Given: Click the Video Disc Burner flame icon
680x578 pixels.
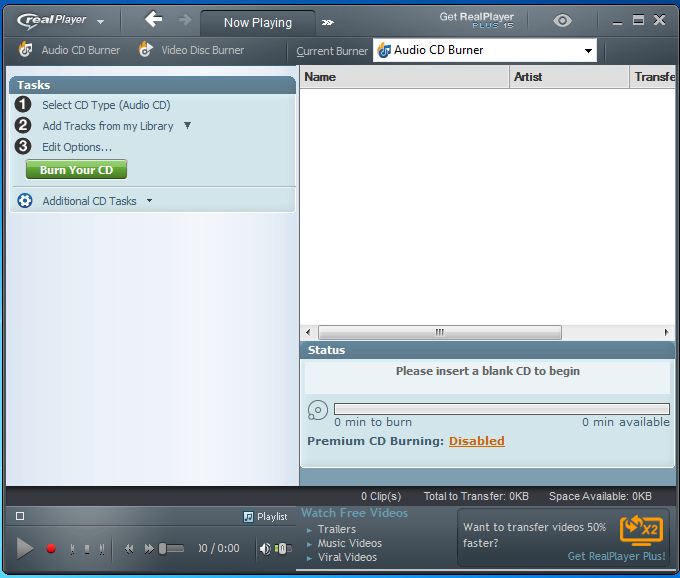Looking at the screenshot, I should pos(146,49).
